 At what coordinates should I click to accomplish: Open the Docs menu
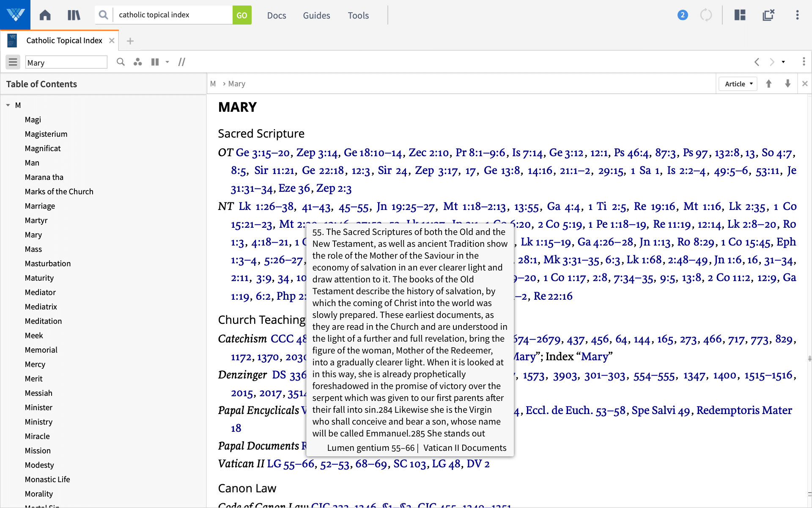click(277, 15)
